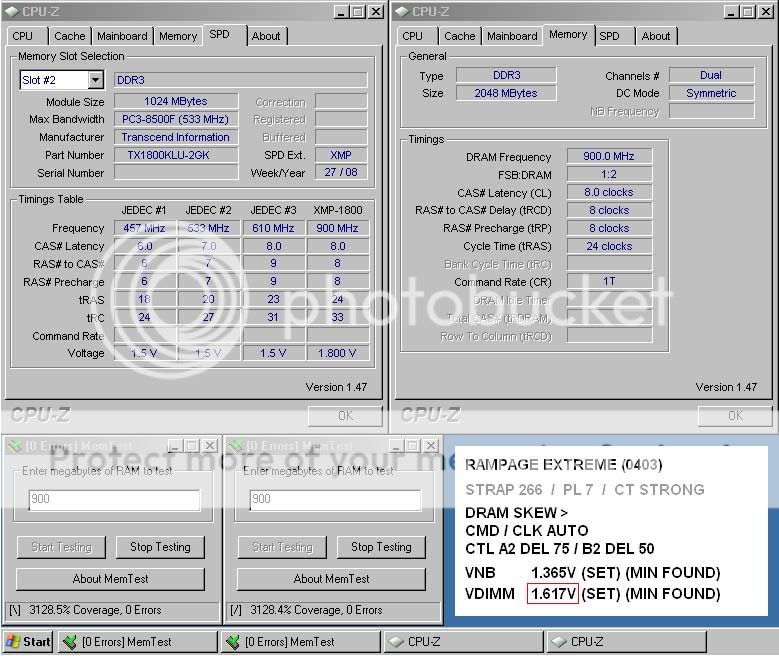This screenshot has height=656, width=779.
Task: Click Part Number value TX1800KLU-2GK
Action: 176,155
